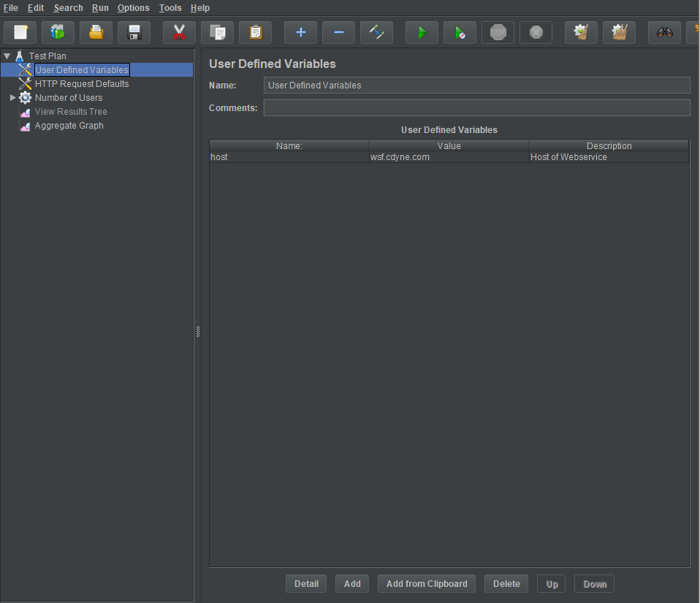700x603 pixels.
Task: Expand all tree nodes via plus icon
Action: click(300, 31)
